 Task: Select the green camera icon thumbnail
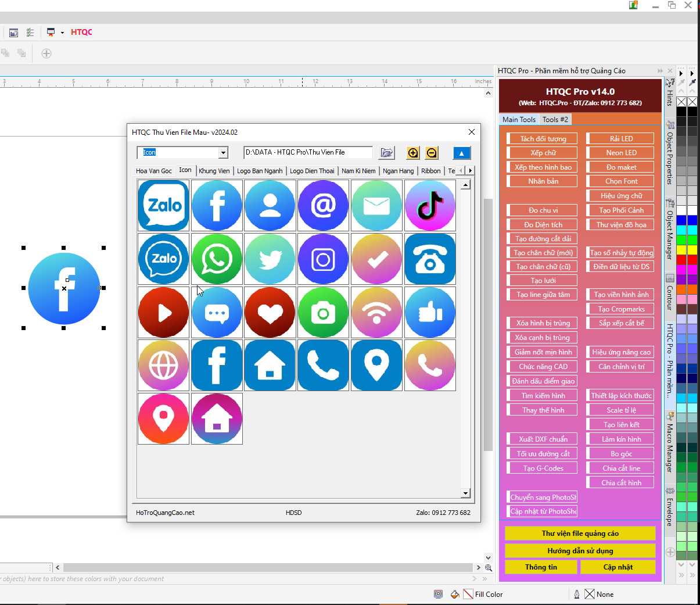(323, 312)
